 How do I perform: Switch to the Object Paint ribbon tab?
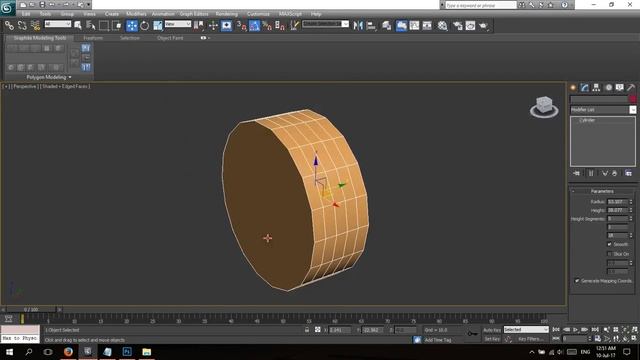pos(170,38)
